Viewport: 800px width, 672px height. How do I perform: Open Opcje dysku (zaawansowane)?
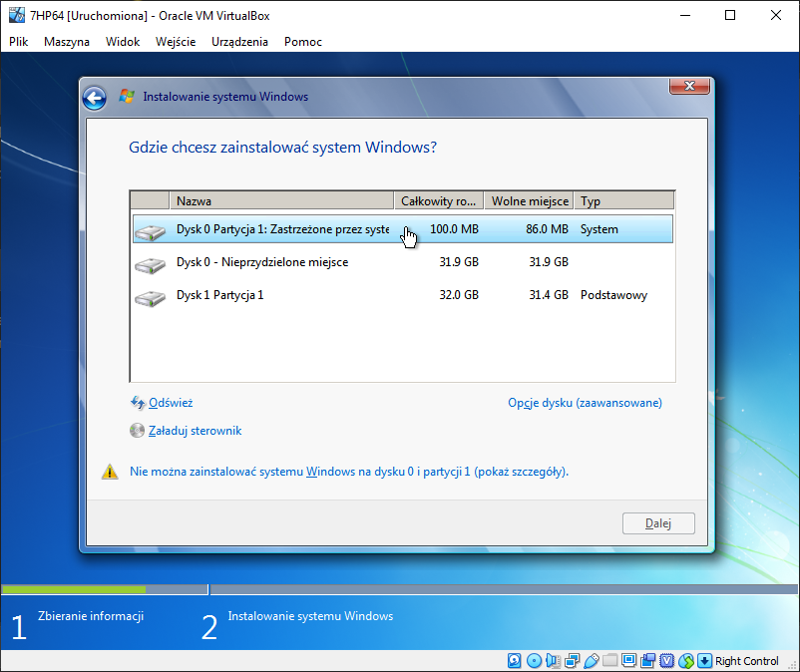click(585, 403)
